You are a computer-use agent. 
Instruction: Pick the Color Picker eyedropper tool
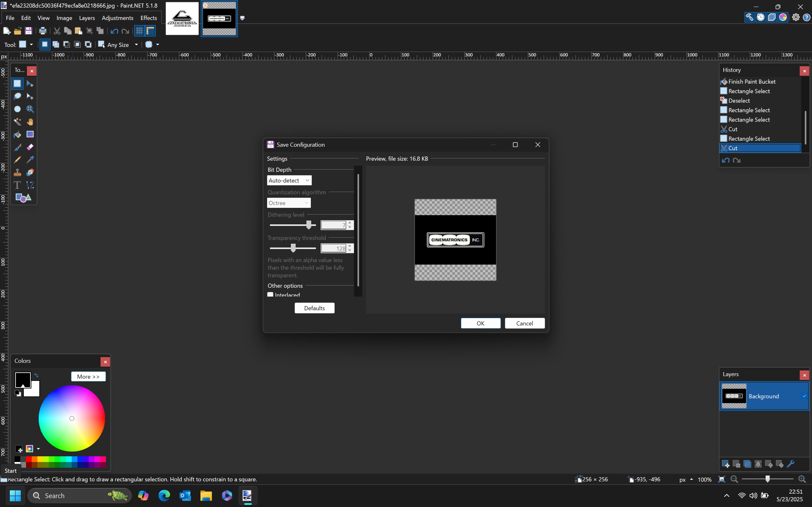[x=30, y=160]
